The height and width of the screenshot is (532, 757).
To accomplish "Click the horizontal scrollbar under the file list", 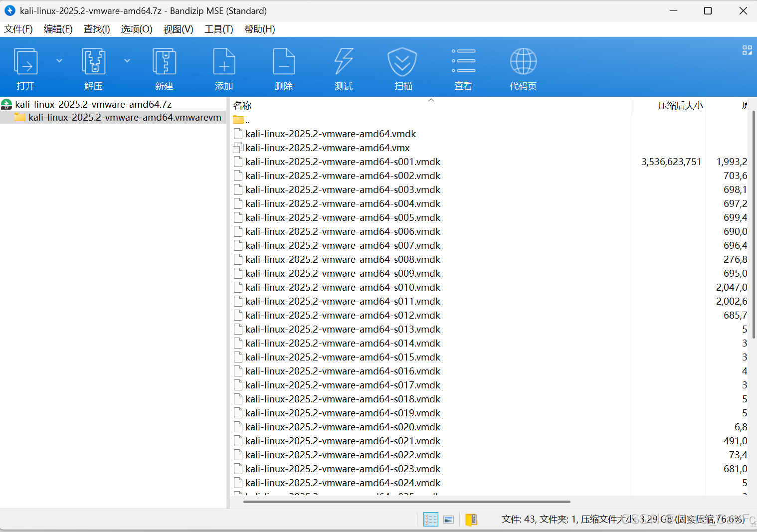I will coord(406,502).
